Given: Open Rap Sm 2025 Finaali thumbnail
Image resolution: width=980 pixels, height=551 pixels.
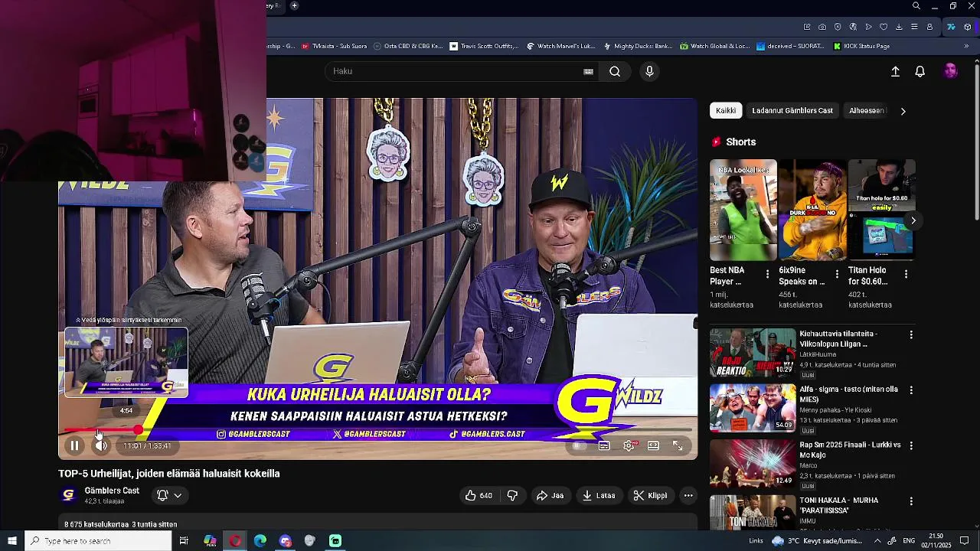Looking at the screenshot, I should pyautogui.click(x=753, y=464).
